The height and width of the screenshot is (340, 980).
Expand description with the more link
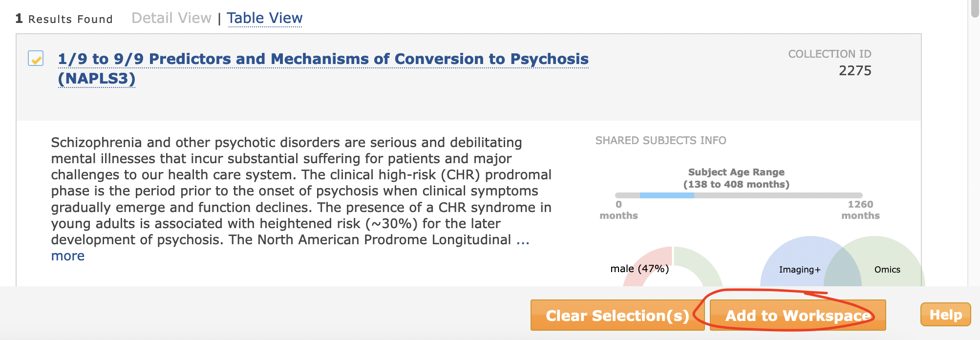pyautogui.click(x=68, y=256)
